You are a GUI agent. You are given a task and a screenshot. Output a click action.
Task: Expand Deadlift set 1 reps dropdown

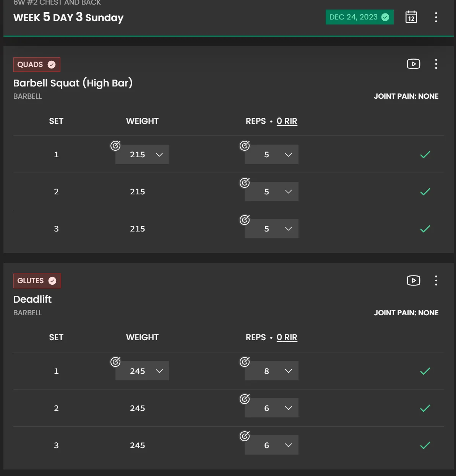(x=271, y=371)
